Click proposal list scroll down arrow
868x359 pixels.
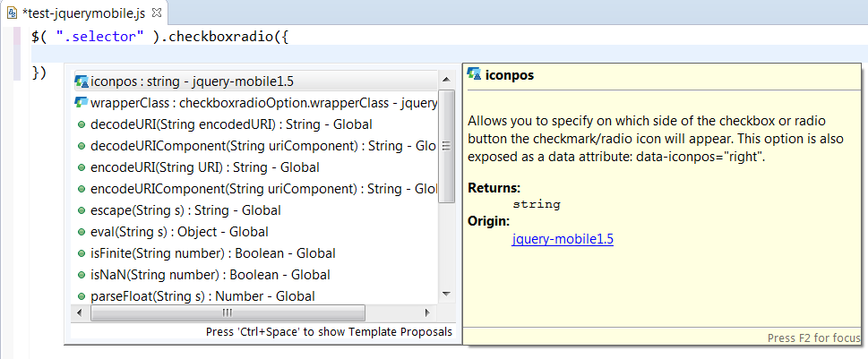point(447,295)
